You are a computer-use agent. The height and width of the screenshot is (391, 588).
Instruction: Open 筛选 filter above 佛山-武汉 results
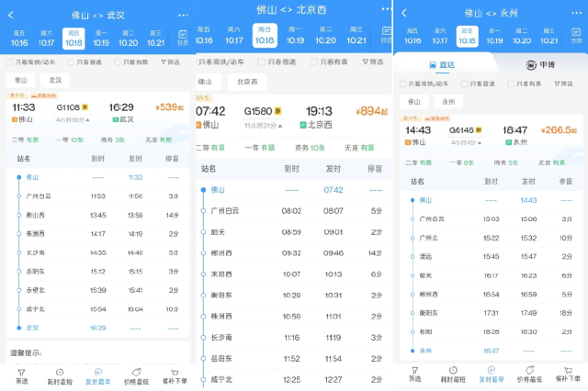(170, 62)
